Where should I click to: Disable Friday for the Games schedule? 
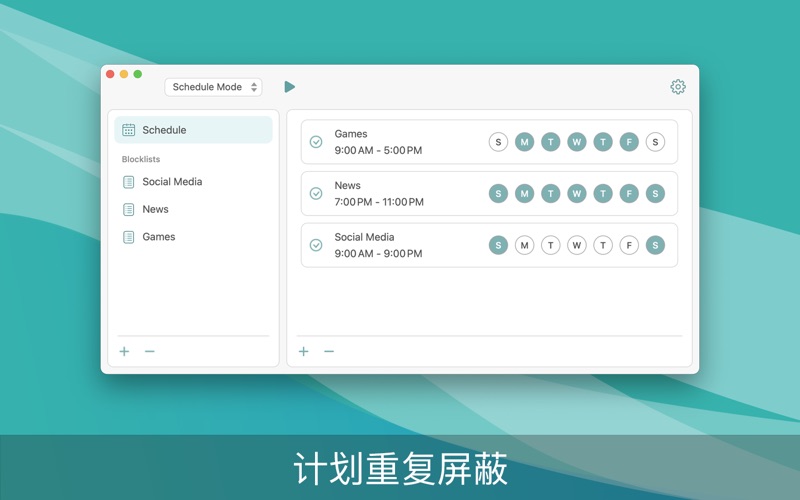coord(629,142)
